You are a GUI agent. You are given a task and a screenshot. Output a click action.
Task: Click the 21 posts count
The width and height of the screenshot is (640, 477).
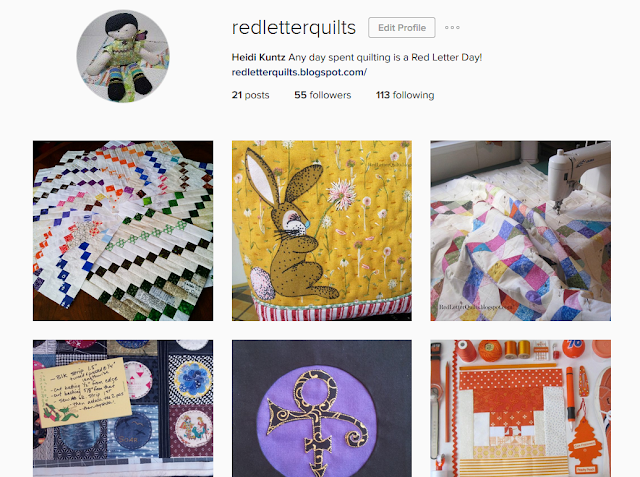click(250, 95)
